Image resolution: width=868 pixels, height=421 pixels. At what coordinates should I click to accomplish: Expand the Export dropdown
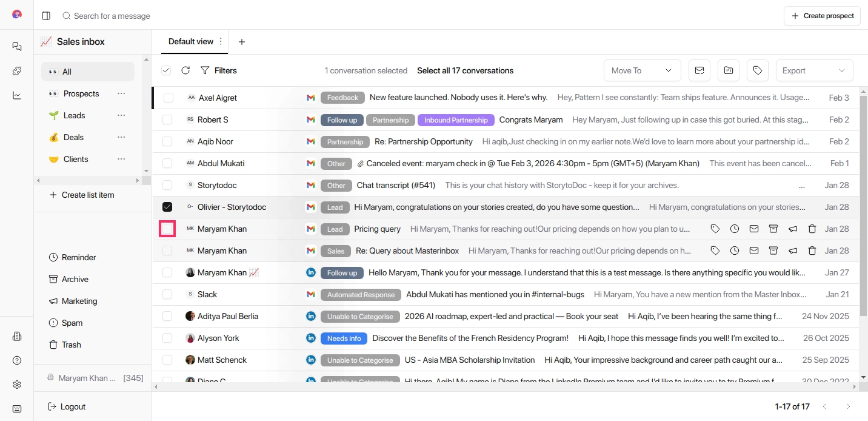pyautogui.click(x=814, y=70)
